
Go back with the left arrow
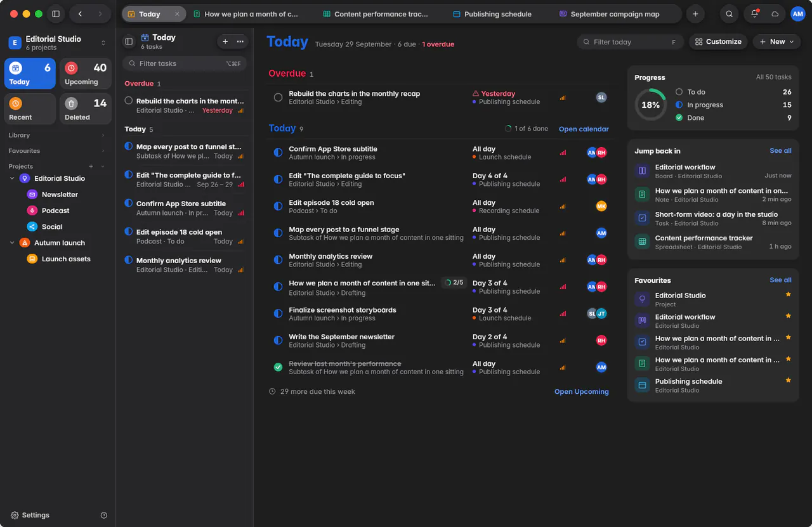(80, 14)
